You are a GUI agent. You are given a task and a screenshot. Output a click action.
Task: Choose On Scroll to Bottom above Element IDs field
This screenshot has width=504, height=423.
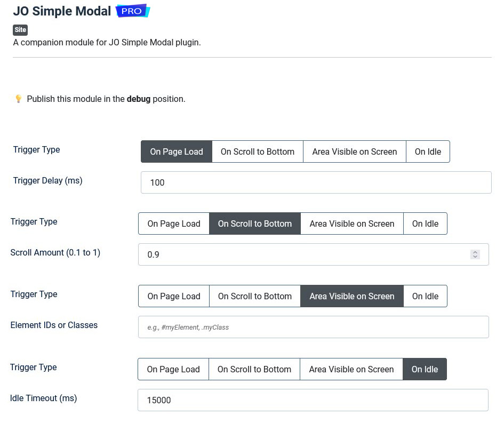255,296
